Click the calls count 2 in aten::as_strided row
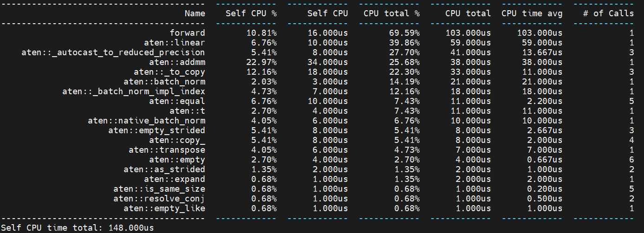 click(x=631, y=169)
